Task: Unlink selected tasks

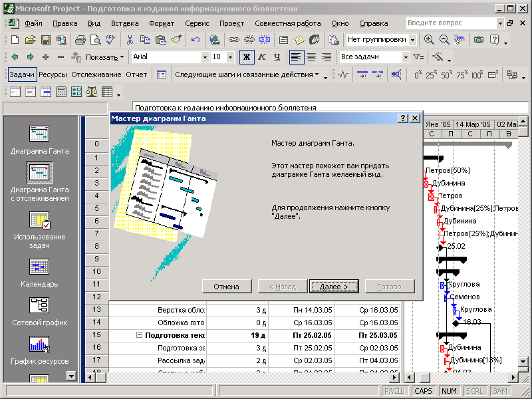Action: pos(249,40)
